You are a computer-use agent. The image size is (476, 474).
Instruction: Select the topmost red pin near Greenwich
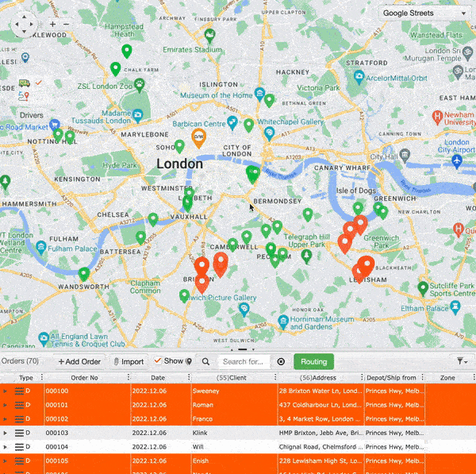[361, 225]
